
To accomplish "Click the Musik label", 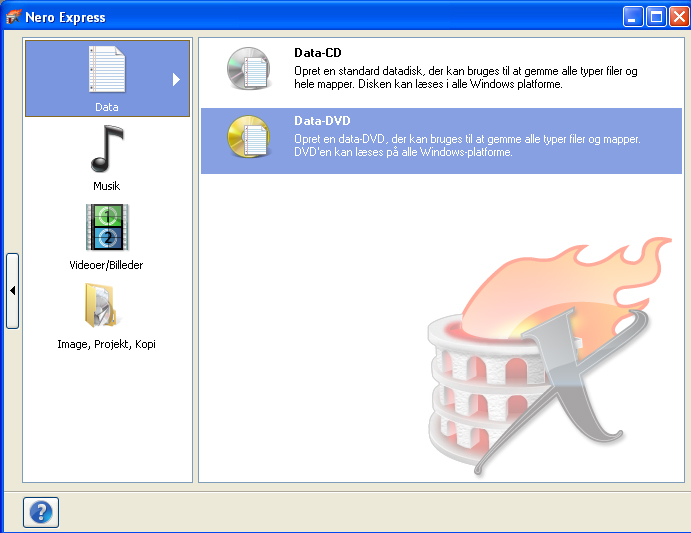I will point(107,186).
